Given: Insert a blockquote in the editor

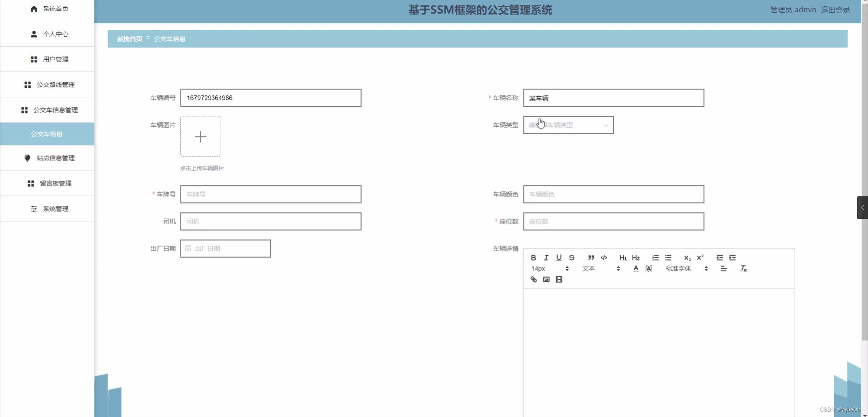Looking at the screenshot, I should pyautogui.click(x=591, y=258).
